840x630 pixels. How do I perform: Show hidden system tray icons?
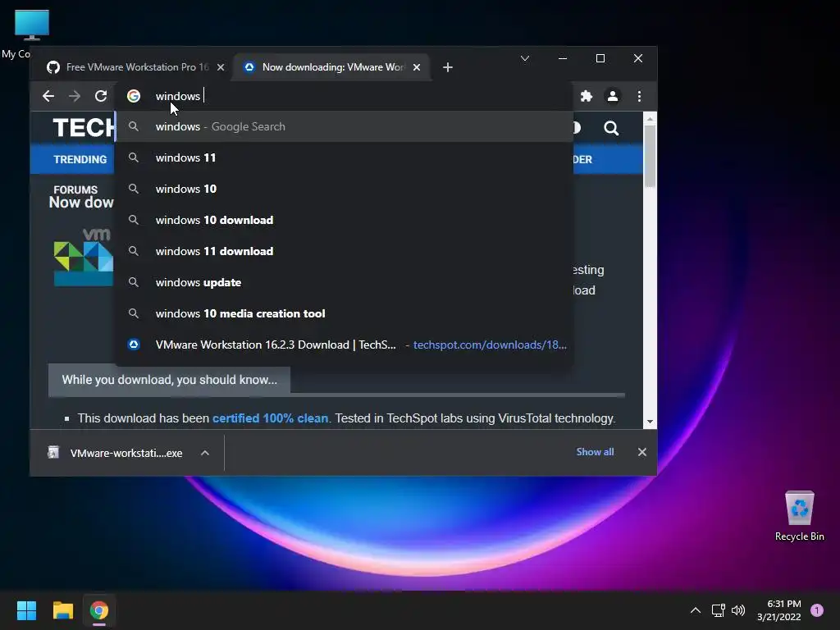[696, 610]
